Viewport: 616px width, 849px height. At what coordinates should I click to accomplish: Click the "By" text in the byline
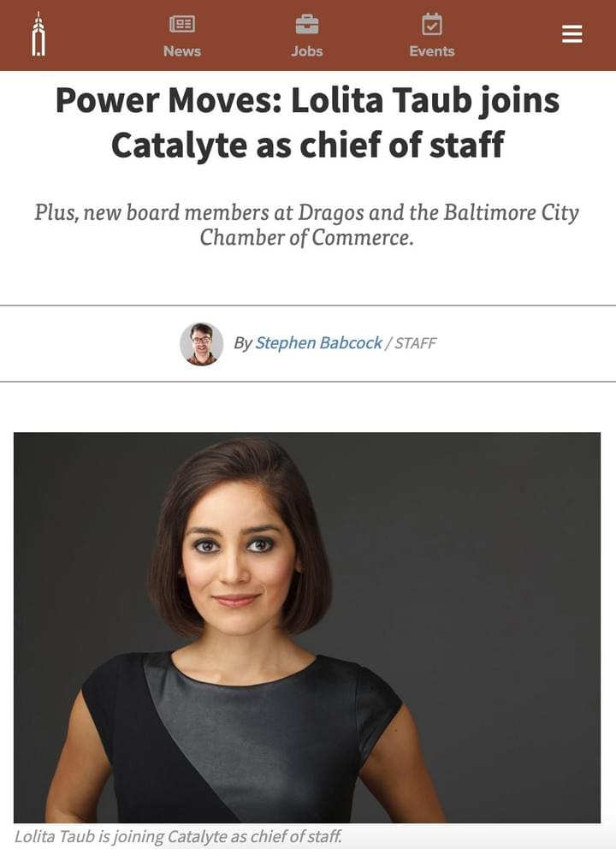[x=243, y=343]
